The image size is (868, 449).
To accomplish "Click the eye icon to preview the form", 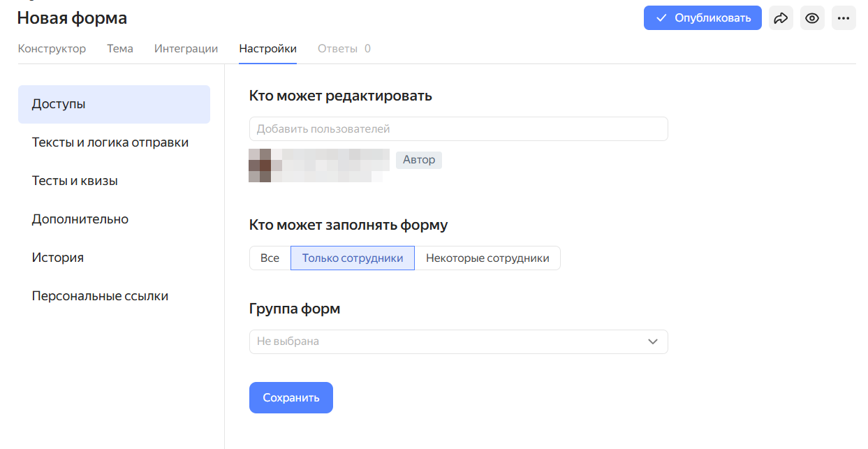I will 812,17.
